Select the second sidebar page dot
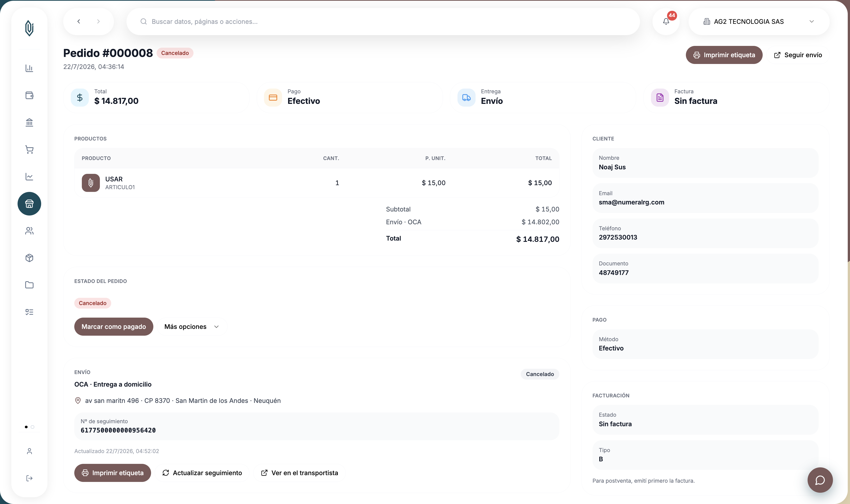Image resolution: width=850 pixels, height=504 pixels. coord(33,427)
